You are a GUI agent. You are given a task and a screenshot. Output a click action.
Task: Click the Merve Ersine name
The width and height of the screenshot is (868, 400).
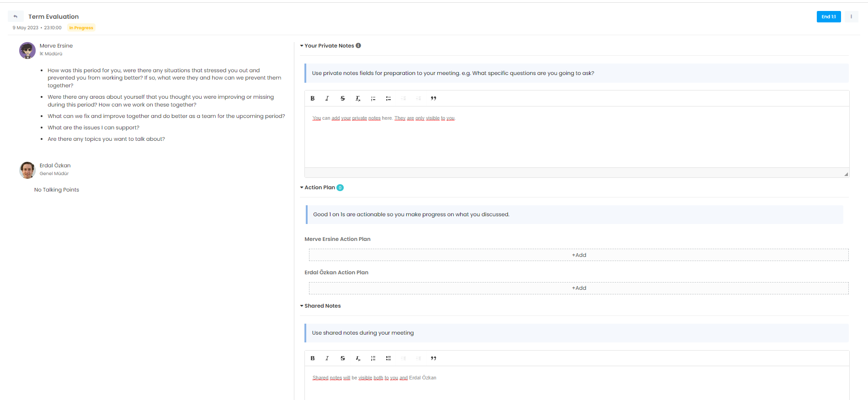coord(56,46)
